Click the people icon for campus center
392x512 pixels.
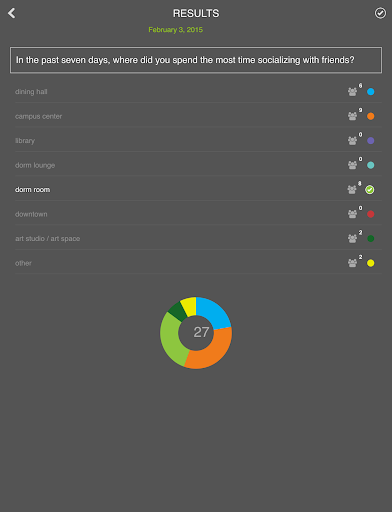[x=352, y=116]
